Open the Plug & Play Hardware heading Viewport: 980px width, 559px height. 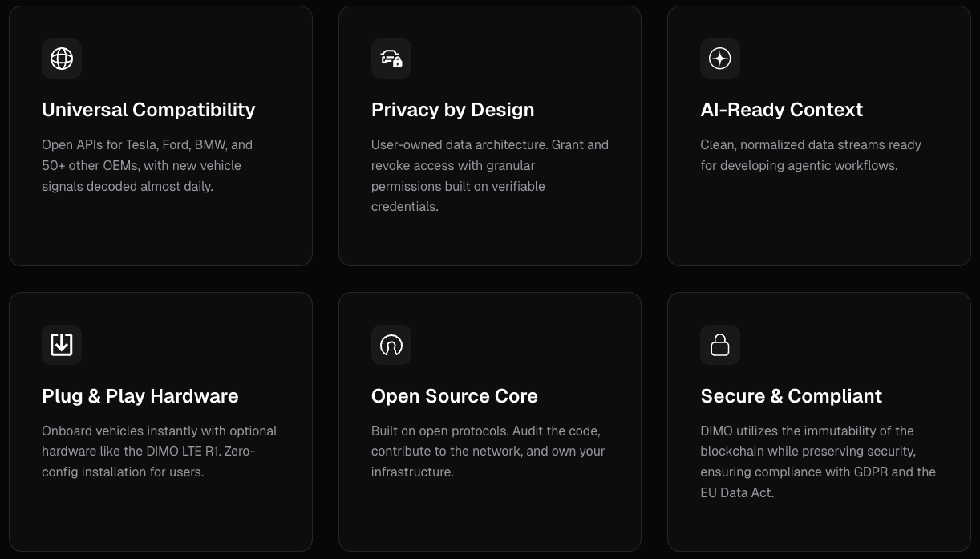pyautogui.click(x=140, y=396)
